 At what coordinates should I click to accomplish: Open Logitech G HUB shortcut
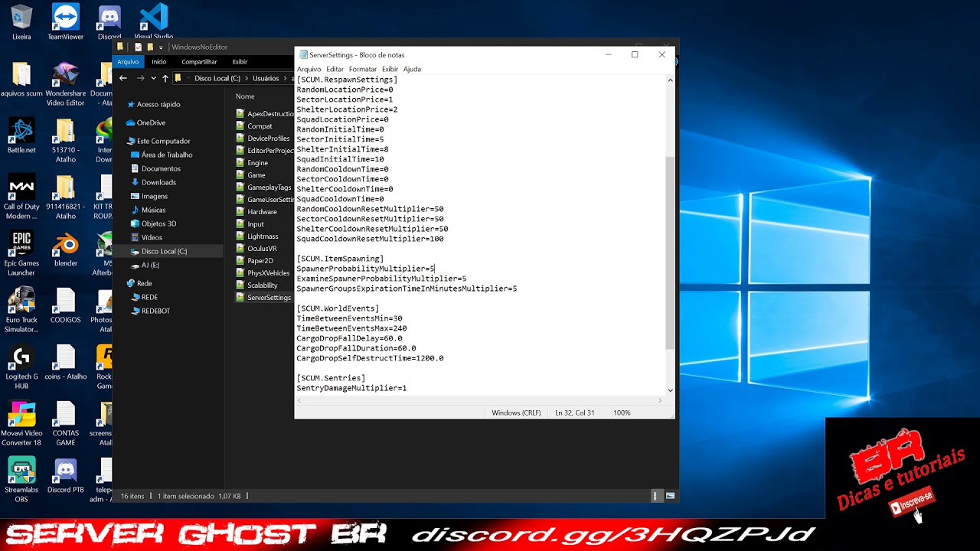(21, 367)
